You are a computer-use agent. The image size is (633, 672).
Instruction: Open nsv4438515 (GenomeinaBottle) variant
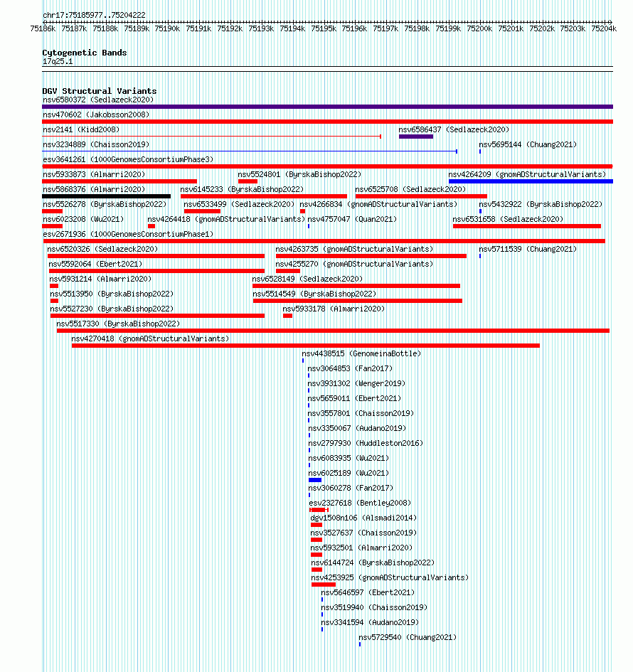click(361, 354)
